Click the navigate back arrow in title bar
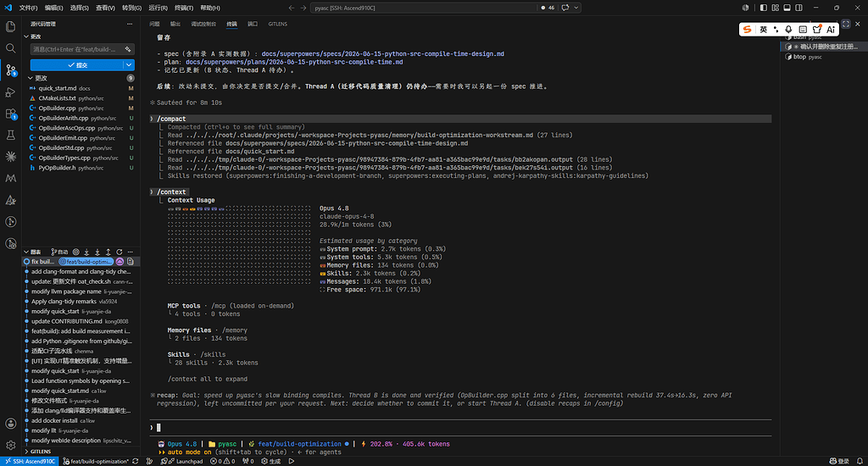868x466 pixels. [292, 8]
